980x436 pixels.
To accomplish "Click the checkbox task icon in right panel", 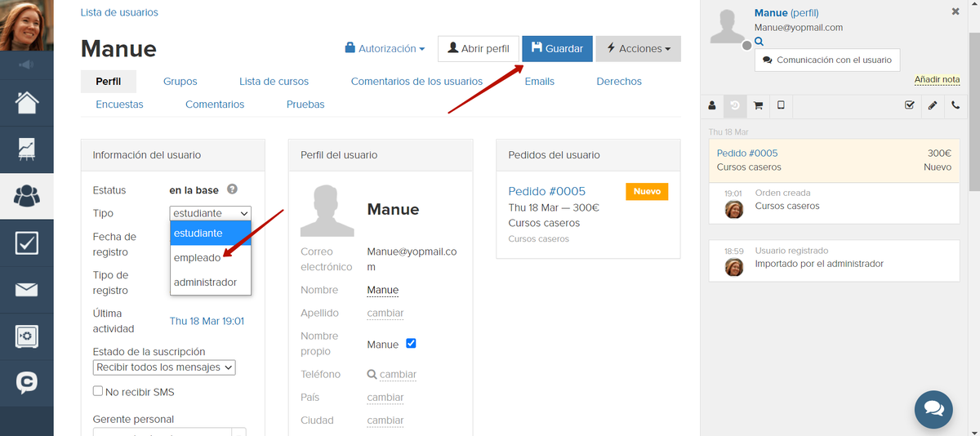I will point(910,105).
